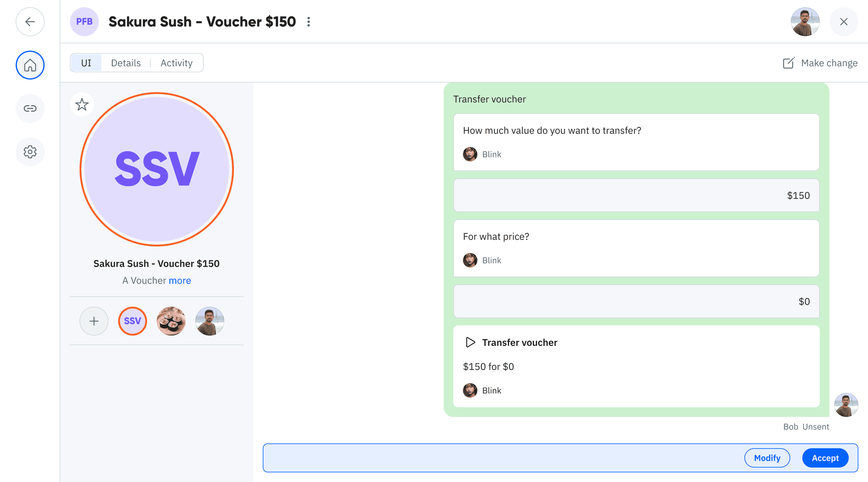Expand voucher description via more link

pos(180,280)
